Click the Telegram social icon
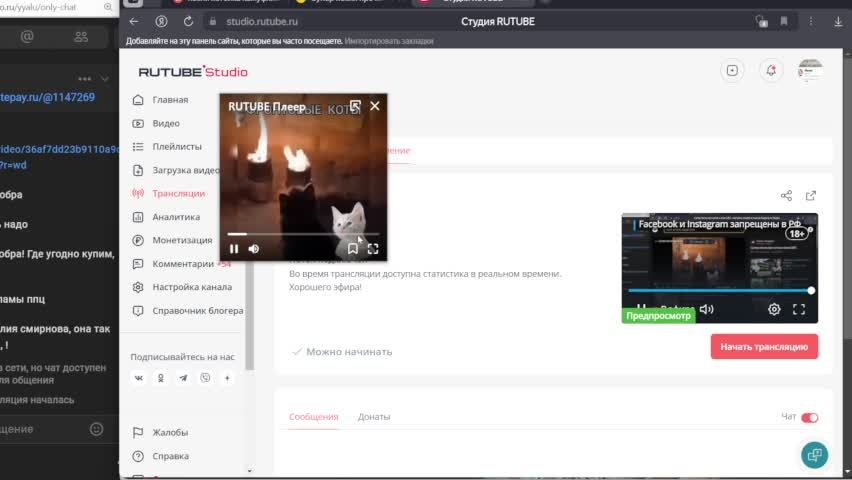The width and height of the screenshot is (852, 480). [x=183, y=378]
